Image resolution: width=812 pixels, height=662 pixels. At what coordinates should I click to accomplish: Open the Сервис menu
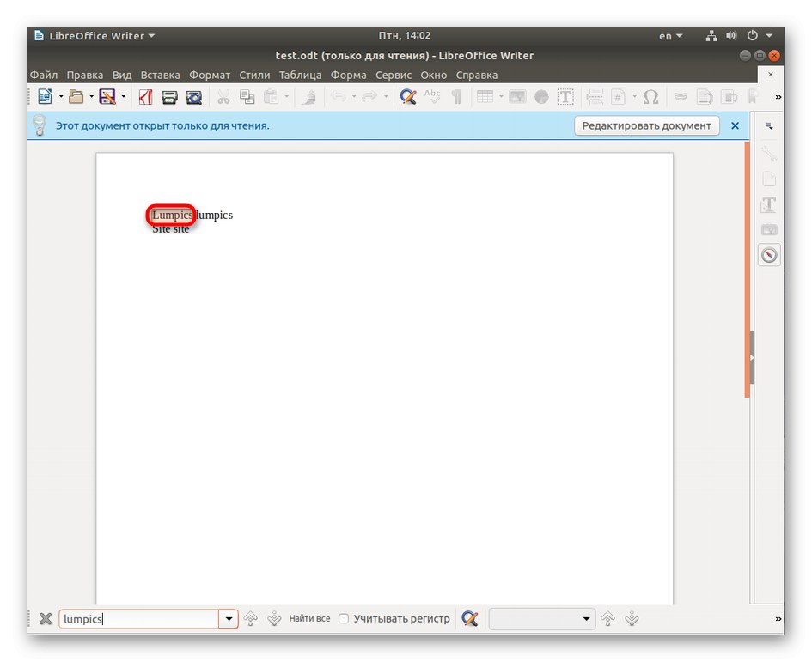[x=394, y=75]
